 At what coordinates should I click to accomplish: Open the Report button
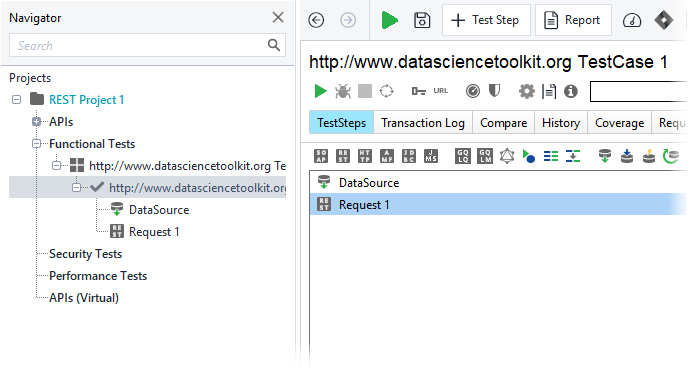click(x=573, y=20)
